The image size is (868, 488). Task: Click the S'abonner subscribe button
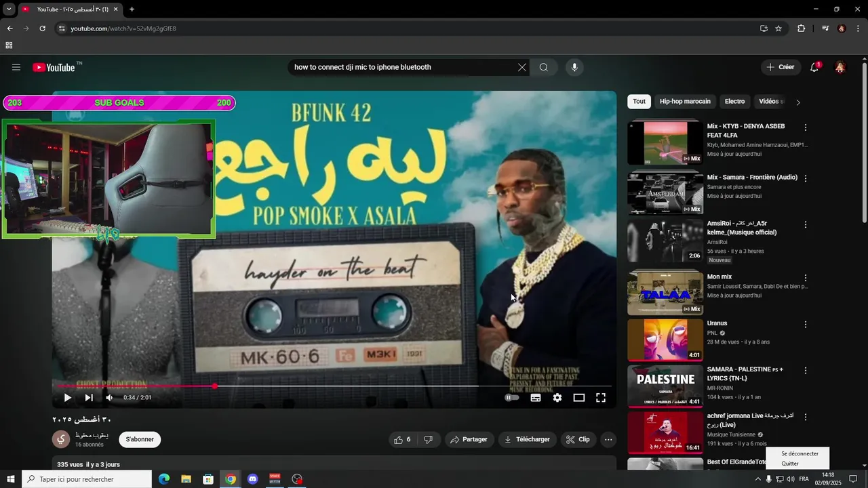tap(140, 439)
